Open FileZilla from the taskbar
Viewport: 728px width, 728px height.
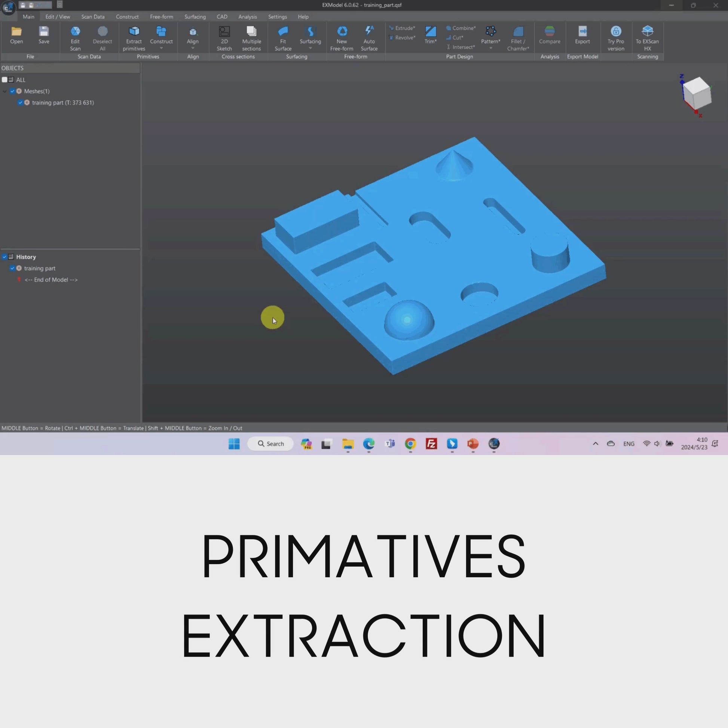click(x=431, y=444)
